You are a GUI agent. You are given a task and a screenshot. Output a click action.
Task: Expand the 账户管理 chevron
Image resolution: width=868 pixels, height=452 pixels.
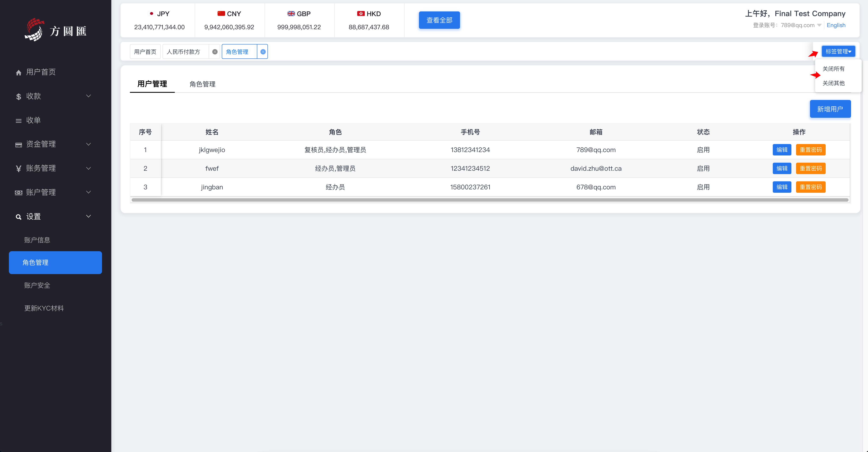point(88,192)
